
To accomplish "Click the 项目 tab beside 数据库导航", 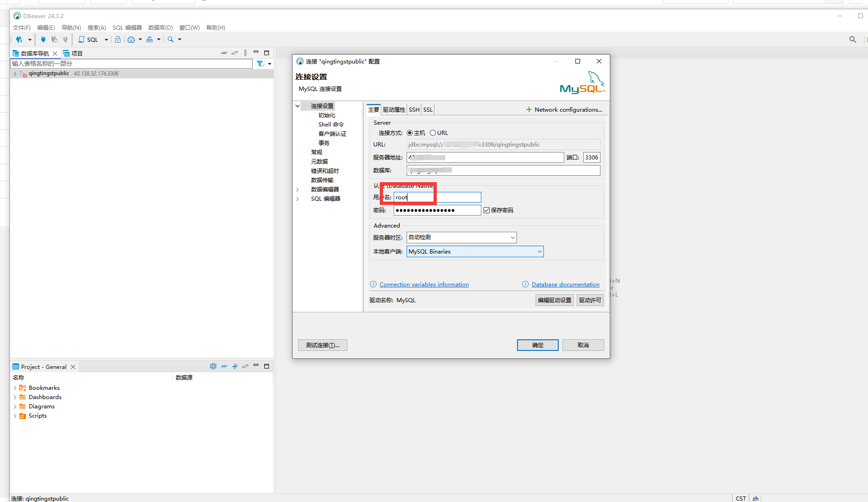I will point(73,53).
